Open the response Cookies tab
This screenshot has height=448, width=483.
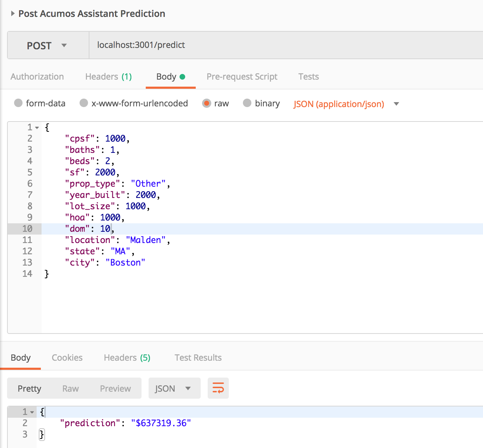(x=67, y=358)
